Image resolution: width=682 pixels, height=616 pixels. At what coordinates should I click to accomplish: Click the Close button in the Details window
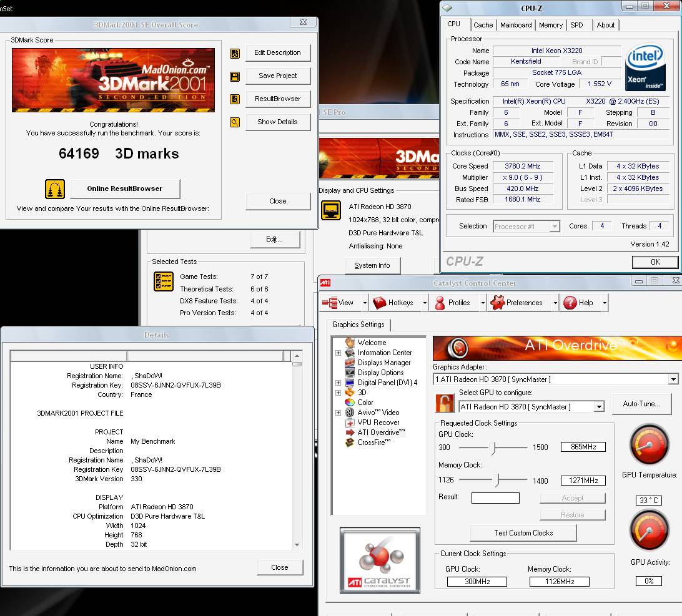pos(280,568)
